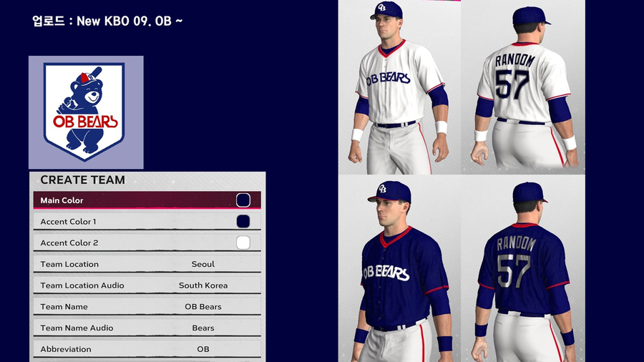Image resolution: width=644 pixels, height=362 pixels.
Task: Select the Main Color menu row
Action: (147, 200)
